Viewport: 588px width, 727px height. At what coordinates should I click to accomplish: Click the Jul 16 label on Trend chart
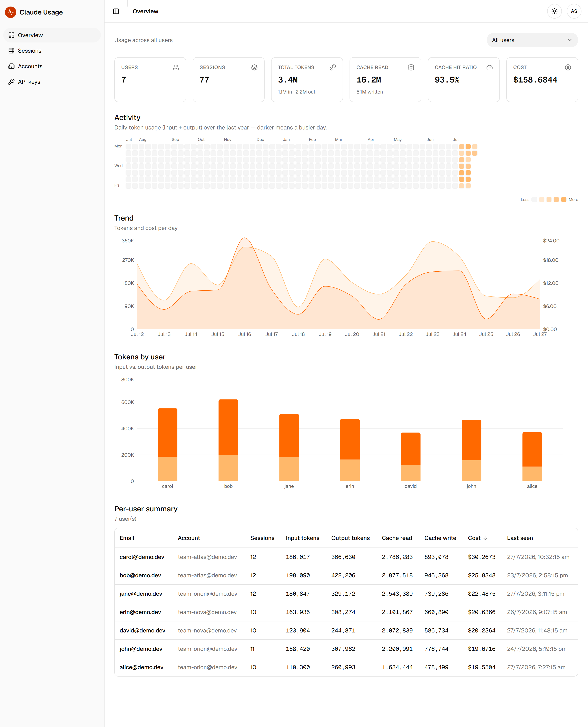coord(245,334)
